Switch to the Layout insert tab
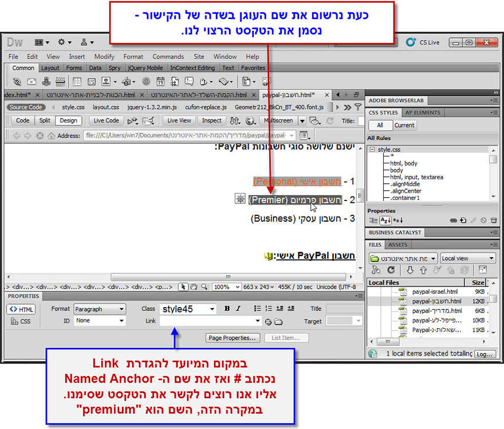Screen dimensions: 504x429 50,68
